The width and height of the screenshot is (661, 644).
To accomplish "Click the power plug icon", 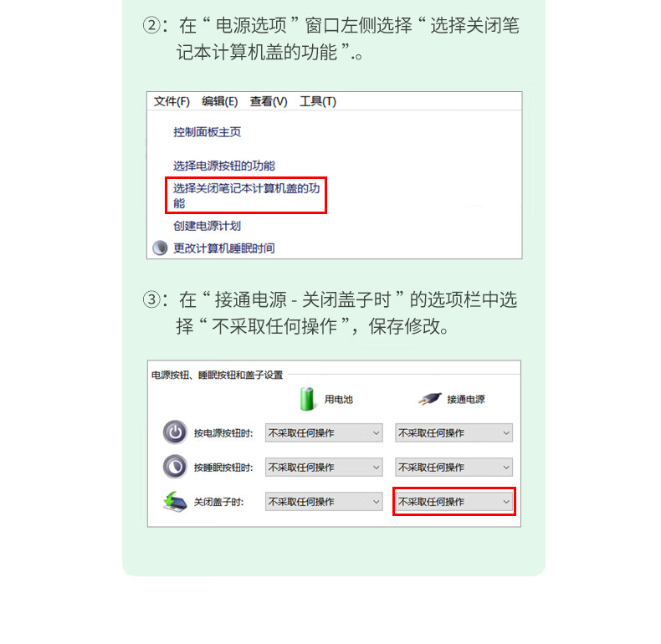I will click(x=429, y=399).
